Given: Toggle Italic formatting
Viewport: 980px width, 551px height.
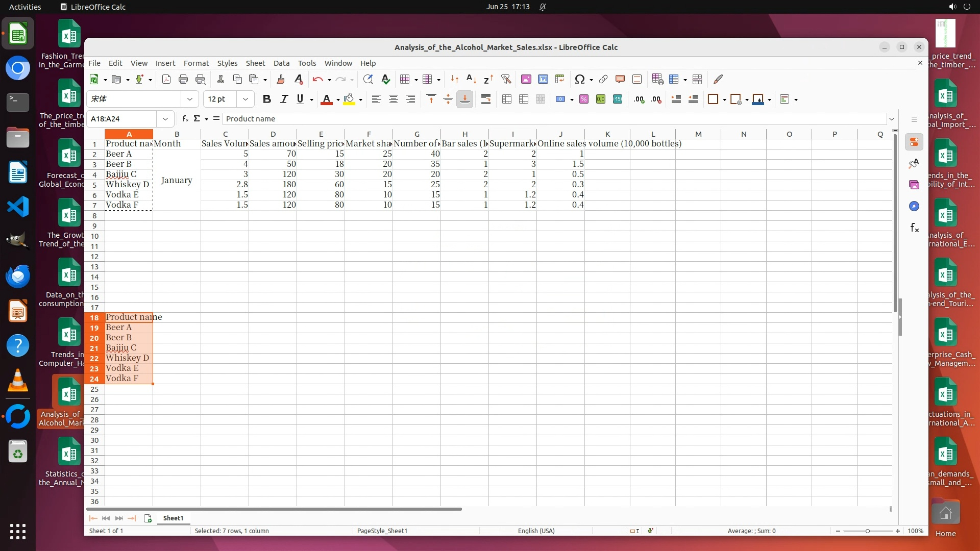Looking at the screenshot, I should 284,99.
